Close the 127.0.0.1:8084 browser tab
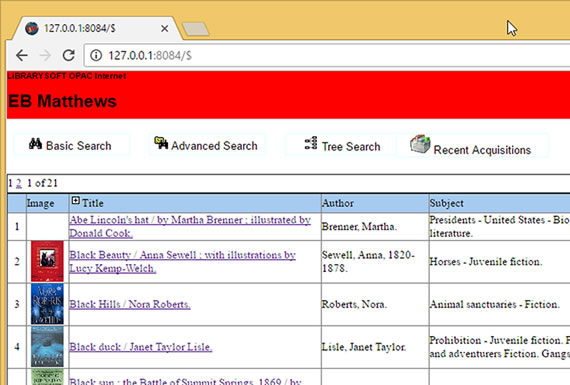Screen dimensions: 570x385 point(165,28)
